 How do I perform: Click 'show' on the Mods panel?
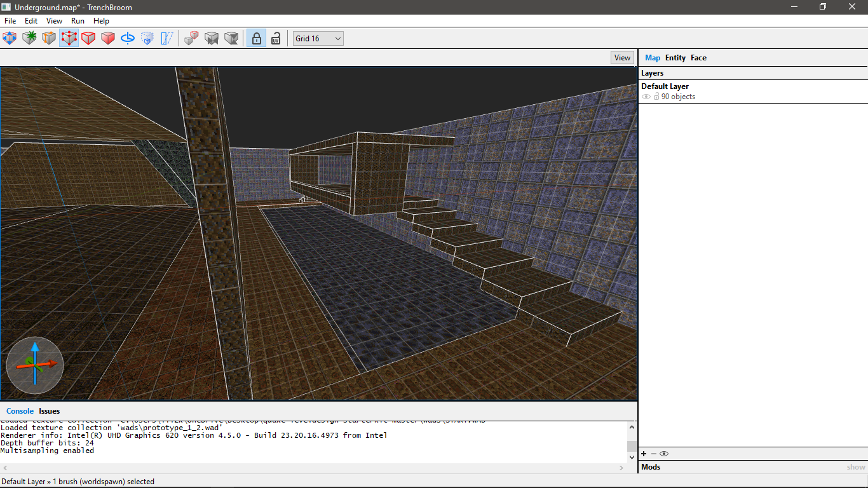[856, 467]
